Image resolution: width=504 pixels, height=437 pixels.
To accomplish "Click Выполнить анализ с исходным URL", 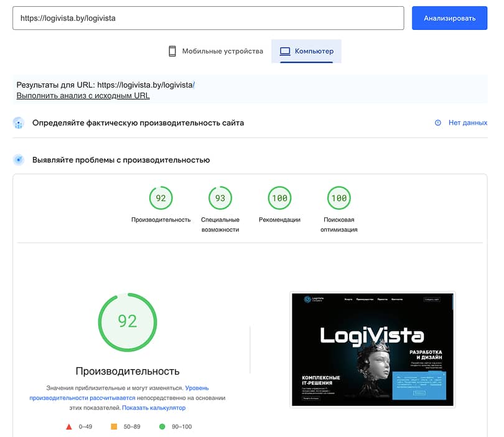I will tap(83, 96).
